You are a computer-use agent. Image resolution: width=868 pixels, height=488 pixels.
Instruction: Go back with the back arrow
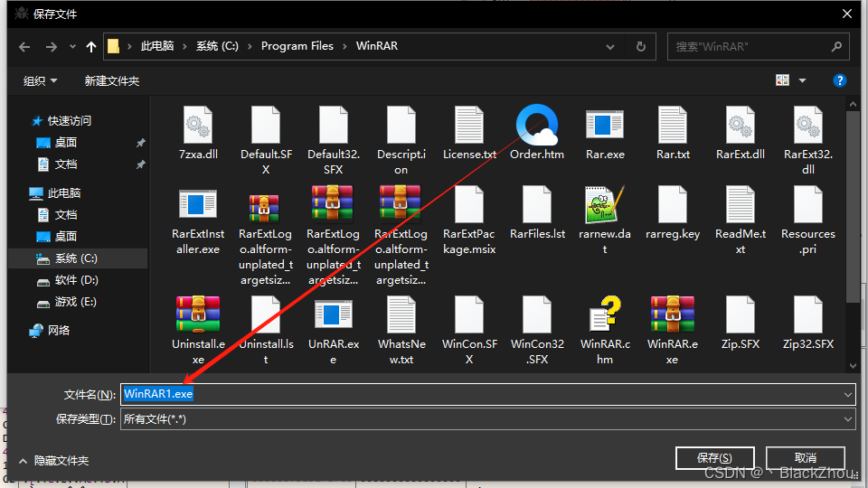24,47
